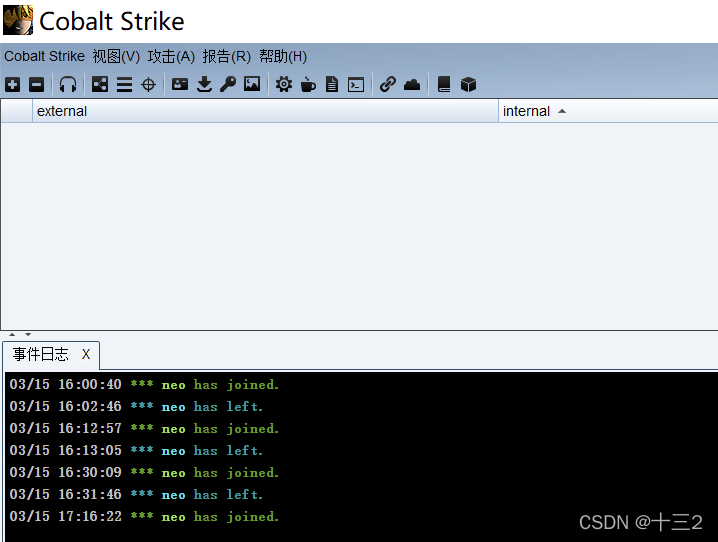Sort by the external column header
The height and width of the screenshot is (542, 718).
pyautogui.click(x=266, y=111)
